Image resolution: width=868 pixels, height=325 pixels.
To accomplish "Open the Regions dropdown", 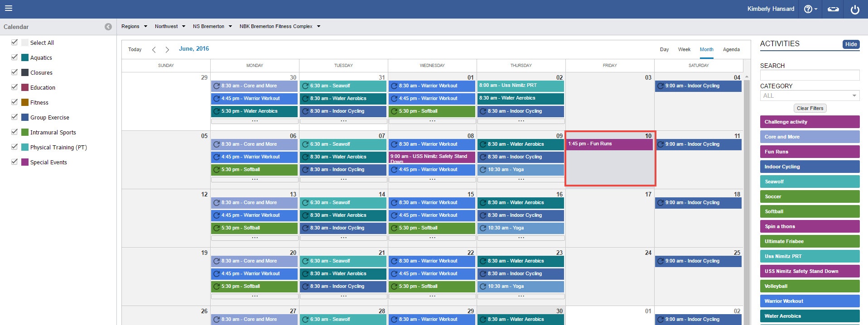I will click(134, 26).
